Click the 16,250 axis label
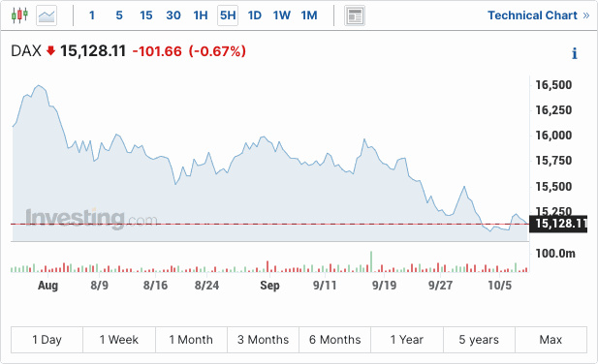Image resolution: width=598 pixels, height=364 pixels. coord(553,110)
